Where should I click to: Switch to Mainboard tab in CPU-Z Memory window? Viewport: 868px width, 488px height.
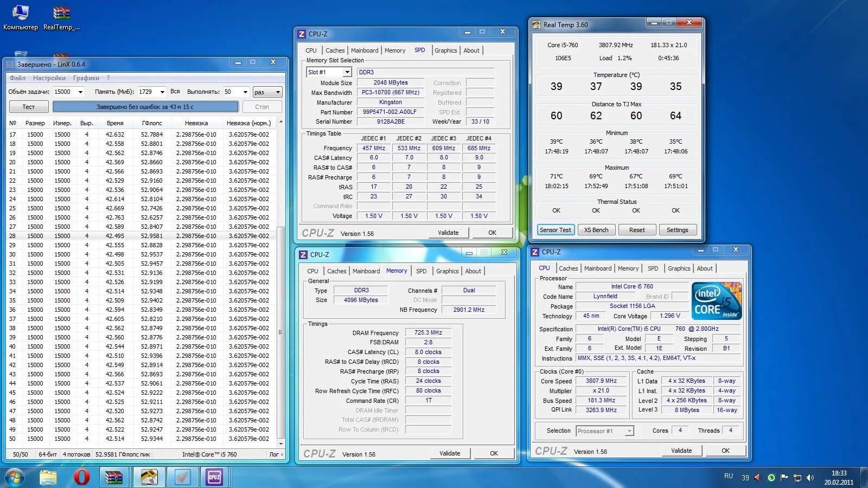click(x=366, y=271)
